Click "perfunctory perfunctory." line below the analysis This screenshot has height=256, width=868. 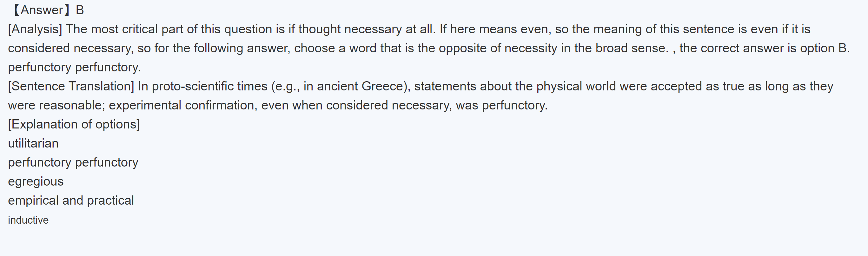[74, 67]
